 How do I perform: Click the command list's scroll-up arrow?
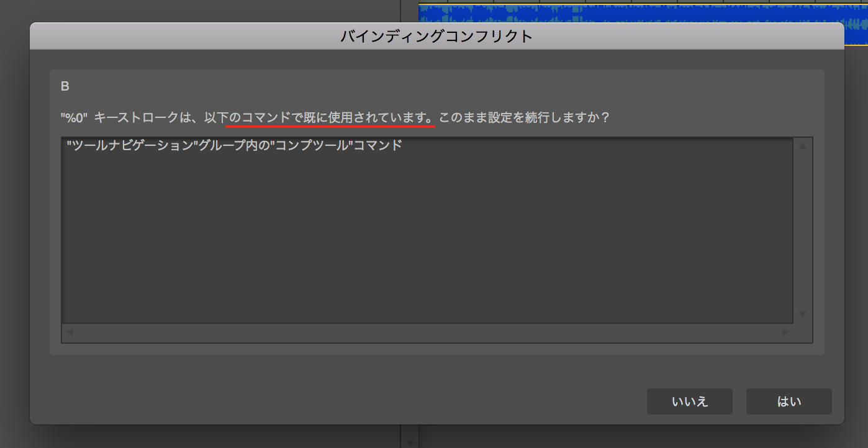tap(802, 146)
